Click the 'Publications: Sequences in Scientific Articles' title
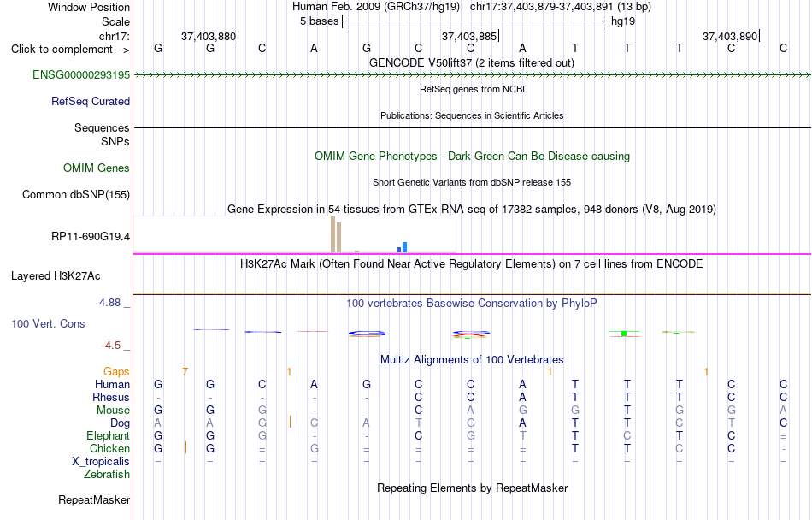Viewport: 812px width, 520px height. [x=473, y=115]
